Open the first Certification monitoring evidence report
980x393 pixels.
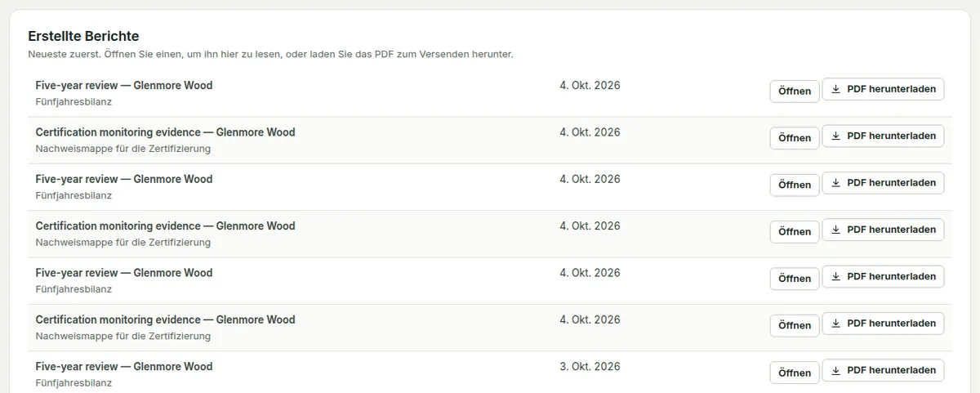click(x=795, y=138)
